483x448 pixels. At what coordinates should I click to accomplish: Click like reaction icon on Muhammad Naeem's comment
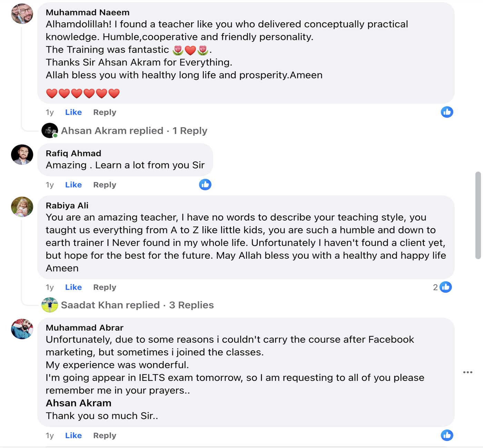[447, 112]
